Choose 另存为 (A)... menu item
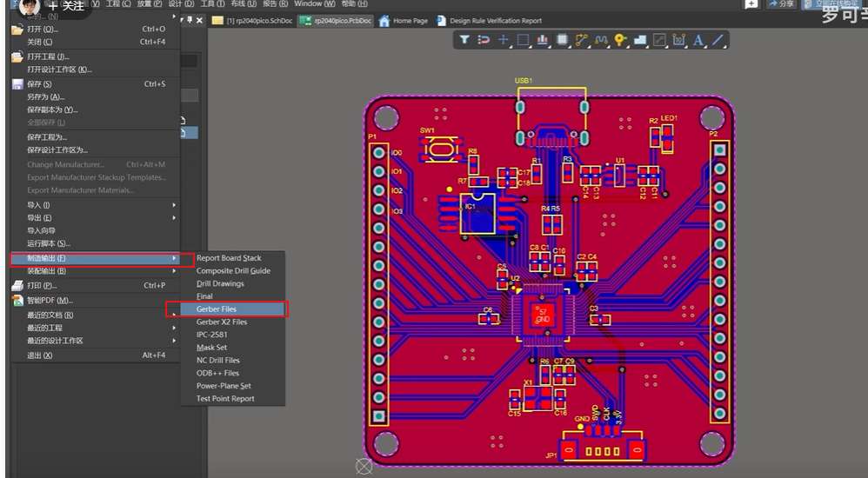Screen dimensions: 868x478 point(95,96)
